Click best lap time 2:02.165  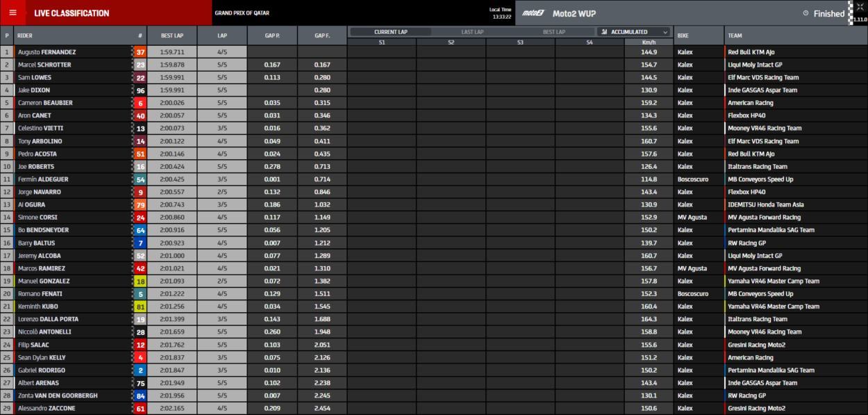pos(172,408)
